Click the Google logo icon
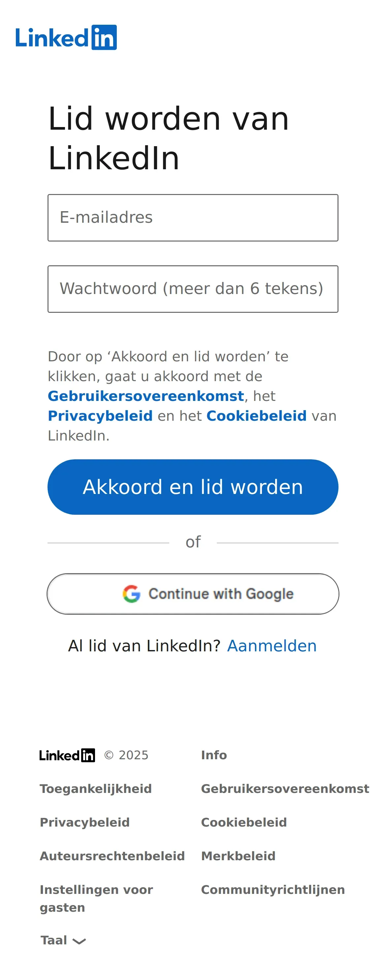The image size is (386, 980). click(132, 594)
